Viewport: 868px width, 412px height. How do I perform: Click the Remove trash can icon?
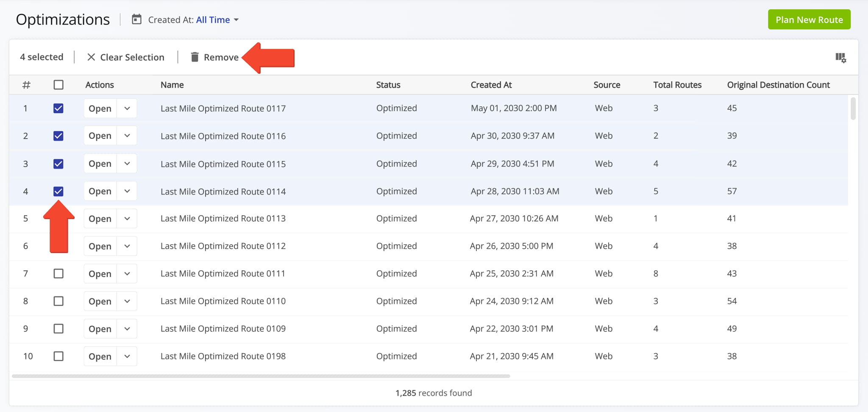[195, 57]
